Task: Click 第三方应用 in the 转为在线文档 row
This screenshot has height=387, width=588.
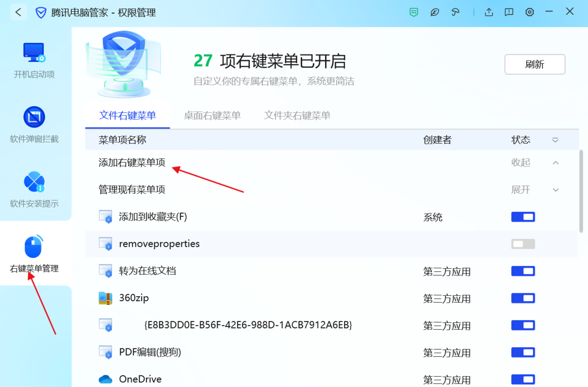Action: (x=447, y=271)
